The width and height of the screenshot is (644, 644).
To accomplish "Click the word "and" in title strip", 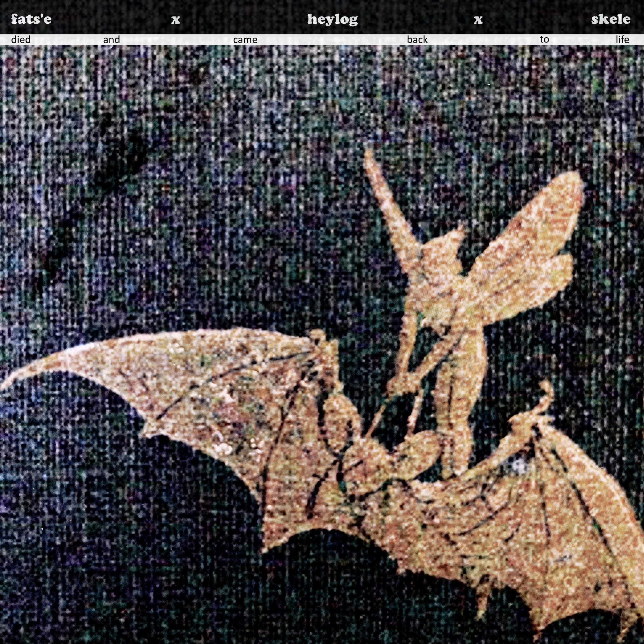I will 111,40.
